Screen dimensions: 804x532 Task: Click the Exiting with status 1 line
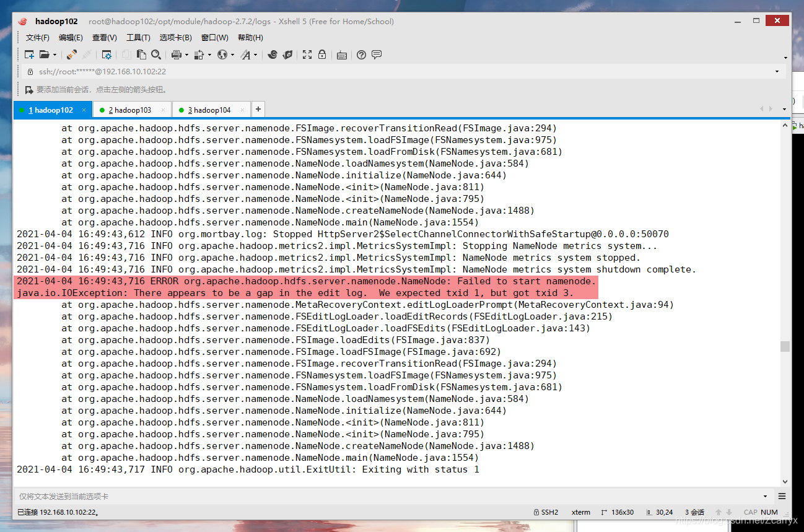click(248, 469)
